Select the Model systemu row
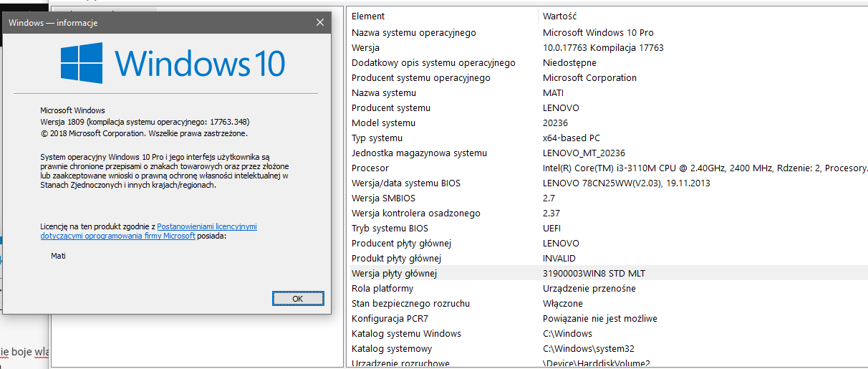 tap(608, 123)
